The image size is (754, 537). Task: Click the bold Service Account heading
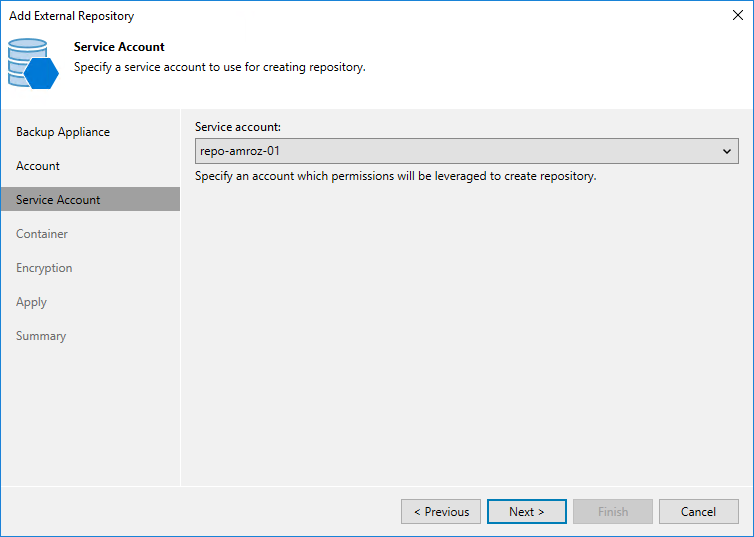point(119,47)
